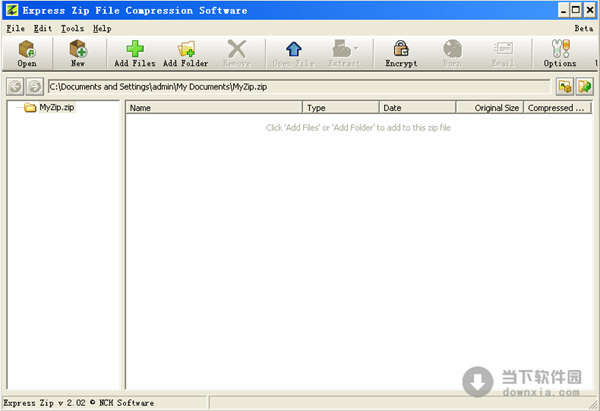Click the green arrow folder icon beside path
Screen dimensions: 600x411
point(585,86)
